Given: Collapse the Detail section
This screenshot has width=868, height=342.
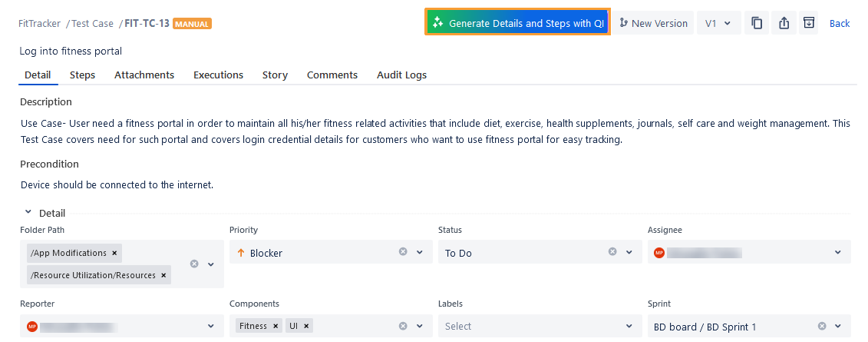Looking at the screenshot, I should point(28,212).
